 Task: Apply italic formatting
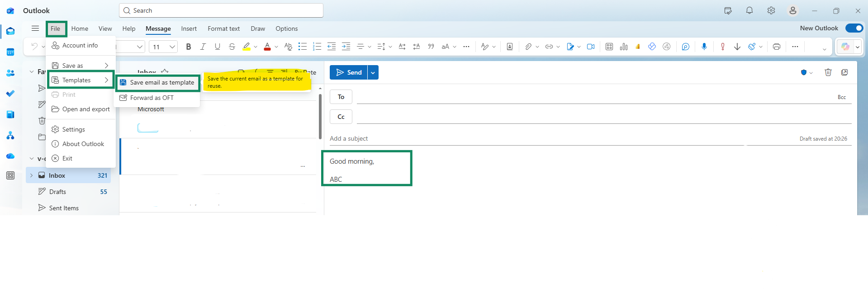coord(203,47)
